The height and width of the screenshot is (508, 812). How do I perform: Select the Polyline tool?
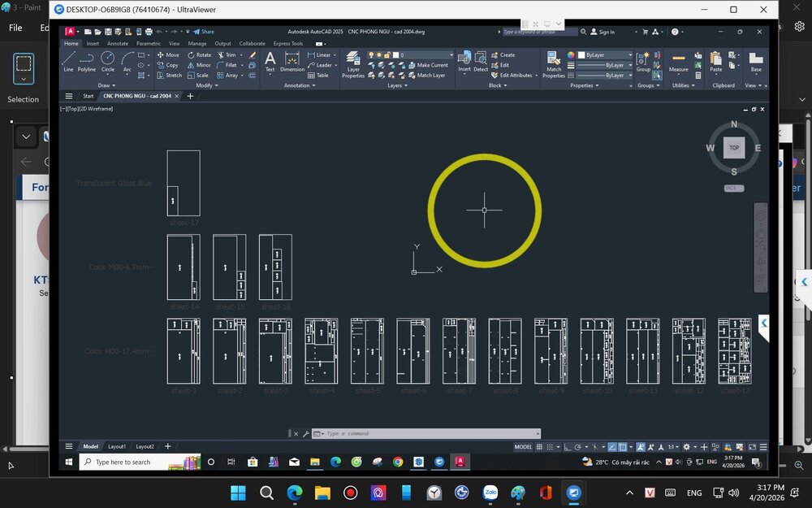87,61
